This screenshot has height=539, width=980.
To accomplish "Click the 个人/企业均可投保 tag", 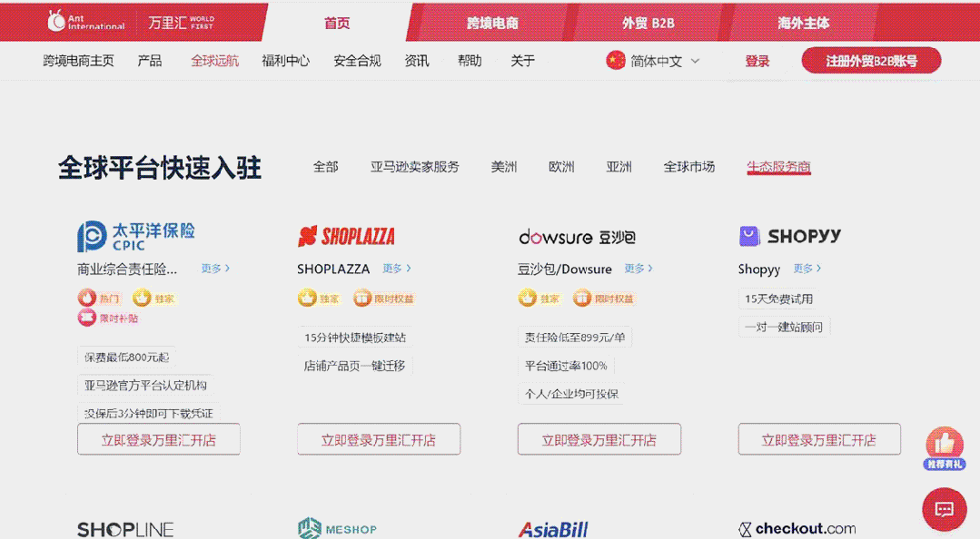I will click(571, 394).
